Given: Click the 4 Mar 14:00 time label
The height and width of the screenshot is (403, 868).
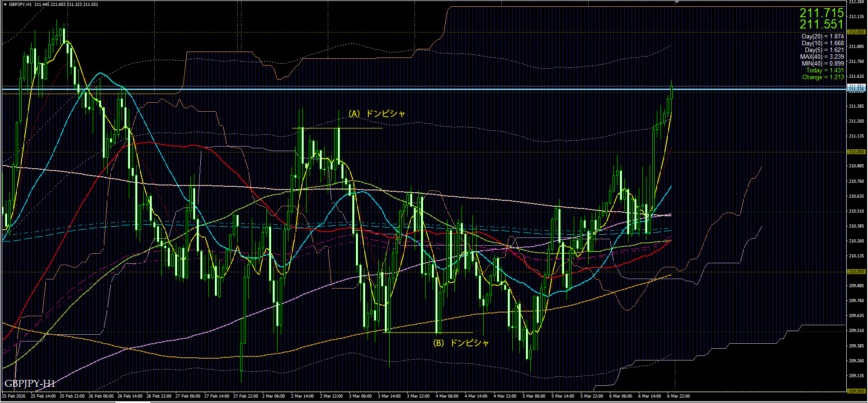Looking at the screenshot, I should (476, 396).
